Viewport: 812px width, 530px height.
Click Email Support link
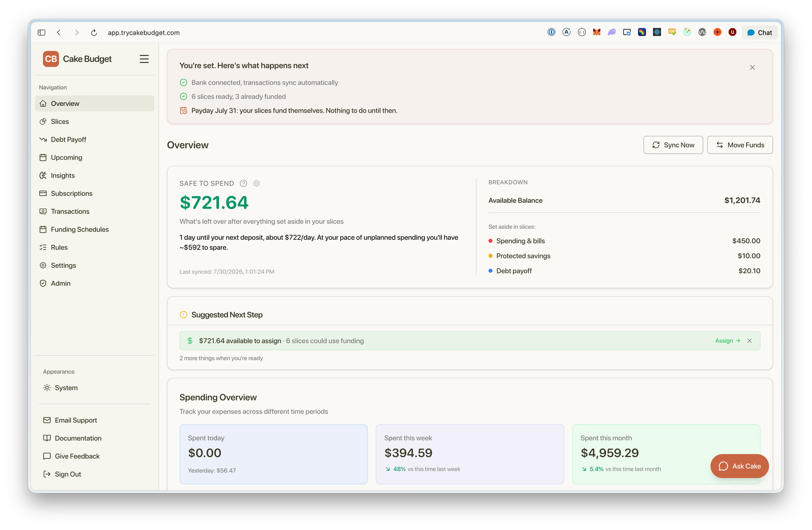click(x=94, y=420)
